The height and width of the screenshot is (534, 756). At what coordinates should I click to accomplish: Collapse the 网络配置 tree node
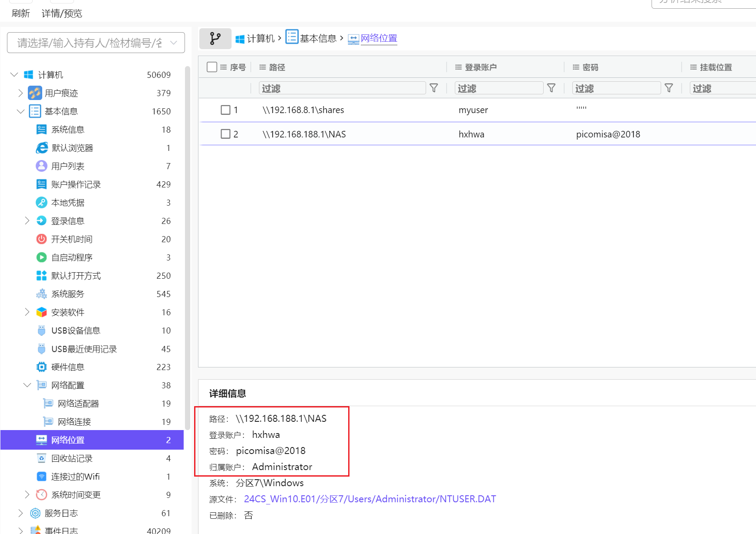click(x=27, y=385)
